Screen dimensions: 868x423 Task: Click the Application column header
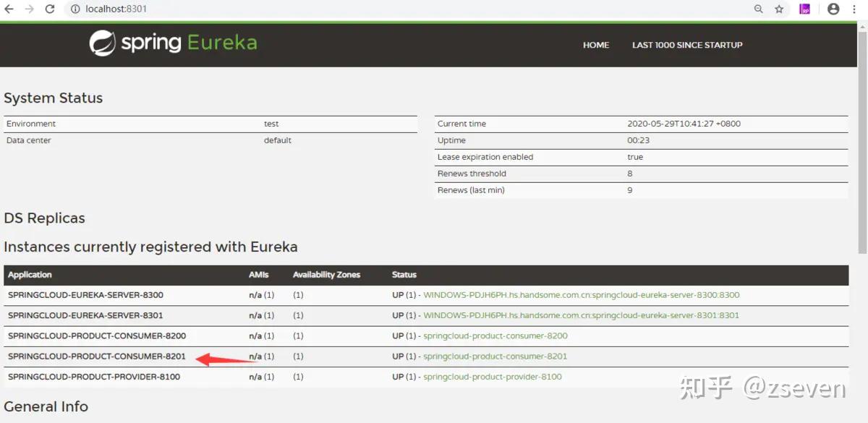pyautogui.click(x=30, y=275)
